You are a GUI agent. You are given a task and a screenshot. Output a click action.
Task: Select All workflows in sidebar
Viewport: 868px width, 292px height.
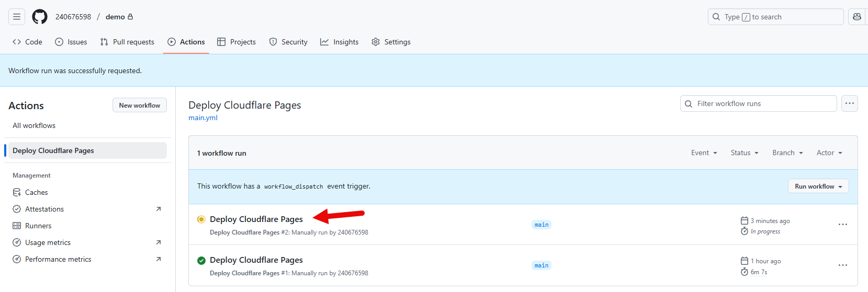[34, 125]
